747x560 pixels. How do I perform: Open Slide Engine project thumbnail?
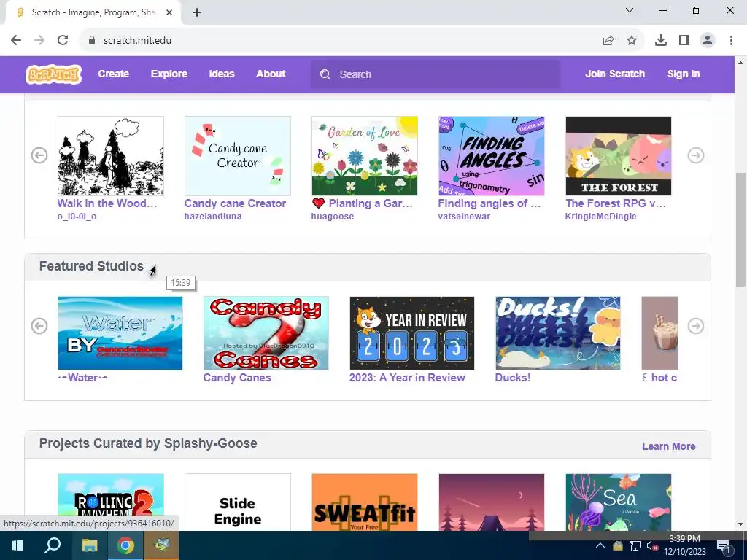[238, 502]
